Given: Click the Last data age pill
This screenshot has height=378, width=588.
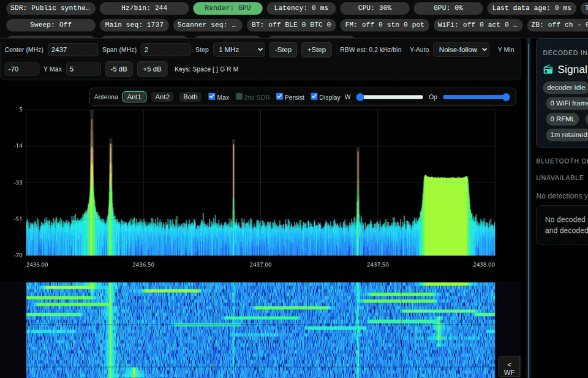Looking at the screenshot, I should 532,8.
